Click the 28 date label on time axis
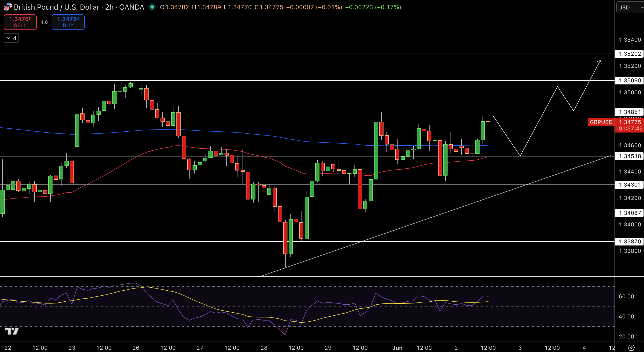Viewport: 644px width, 352px height. point(264,347)
